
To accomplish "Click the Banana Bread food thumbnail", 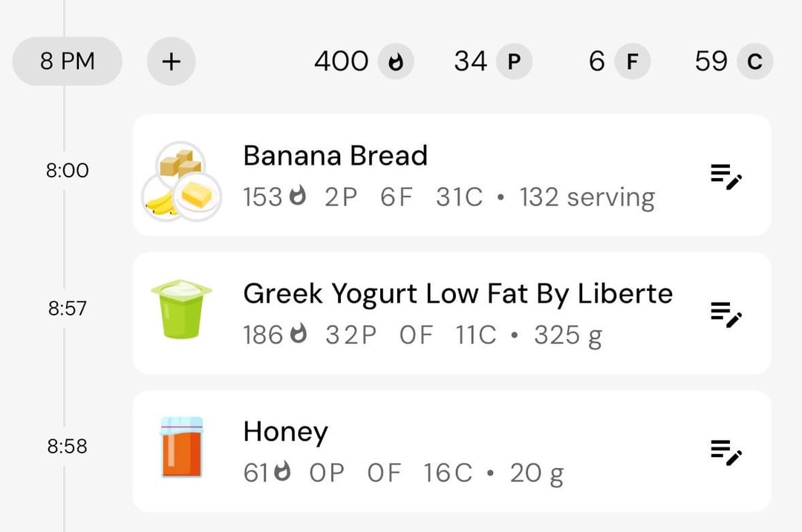I will [x=181, y=181].
